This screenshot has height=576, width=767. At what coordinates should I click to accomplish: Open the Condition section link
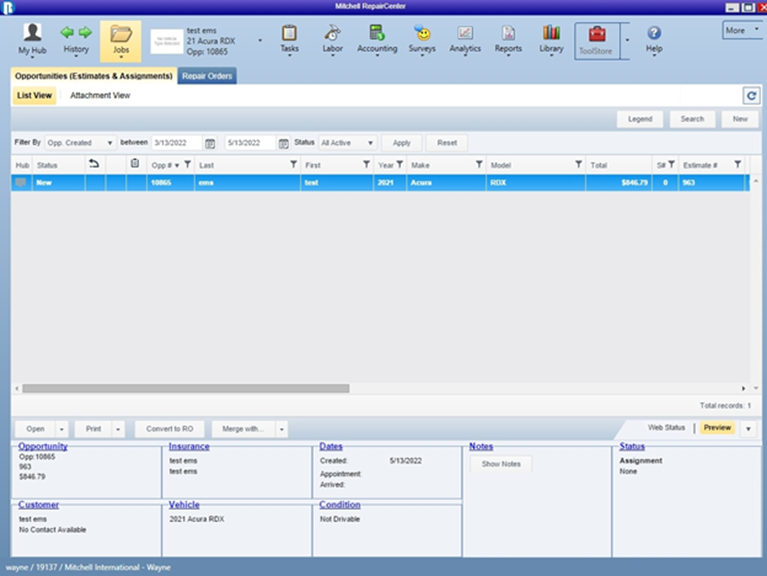point(340,505)
